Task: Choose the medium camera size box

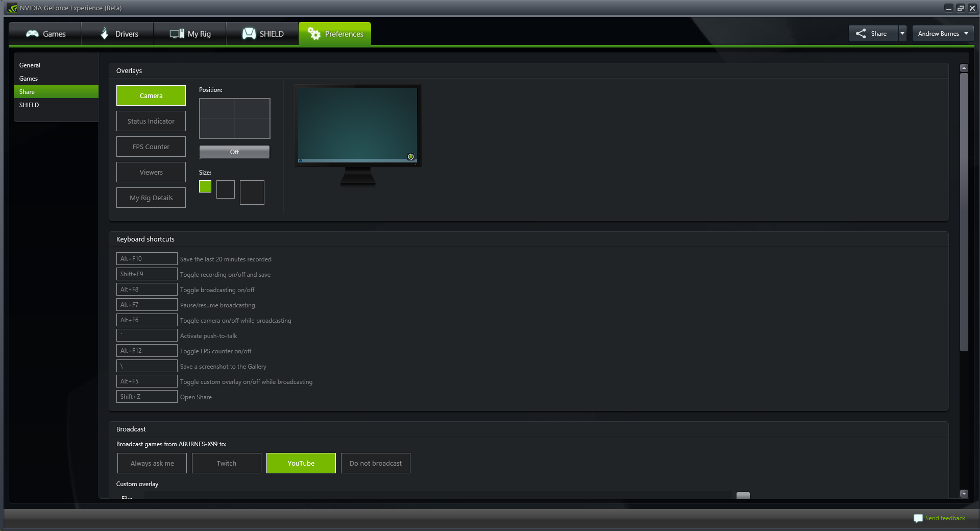Action: 226,189
